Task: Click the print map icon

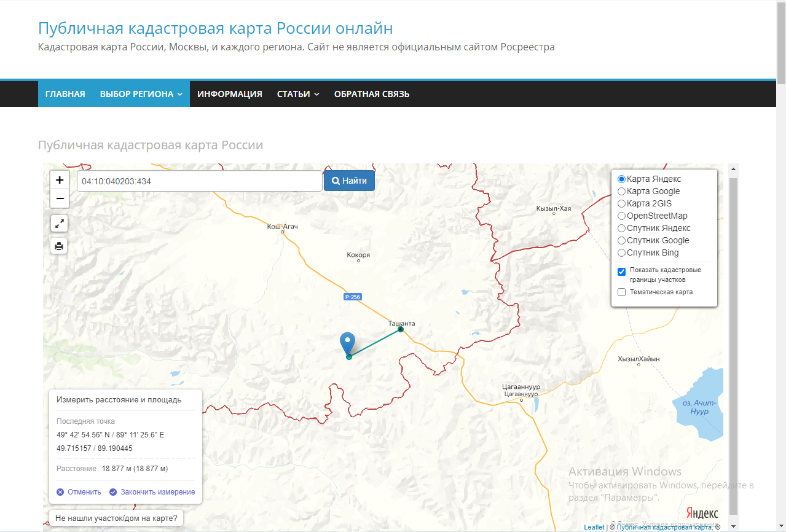Action: pos(59,246)
